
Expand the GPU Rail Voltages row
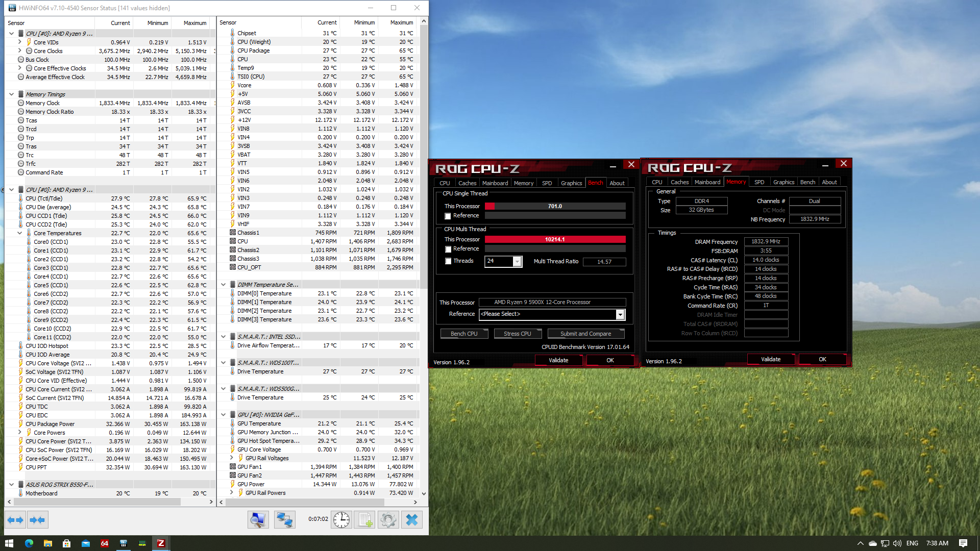[x=232, y=458]
